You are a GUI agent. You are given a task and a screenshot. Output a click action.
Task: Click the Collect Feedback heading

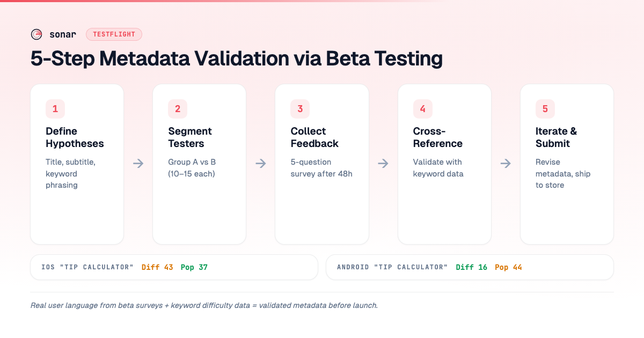pos(314,137)
